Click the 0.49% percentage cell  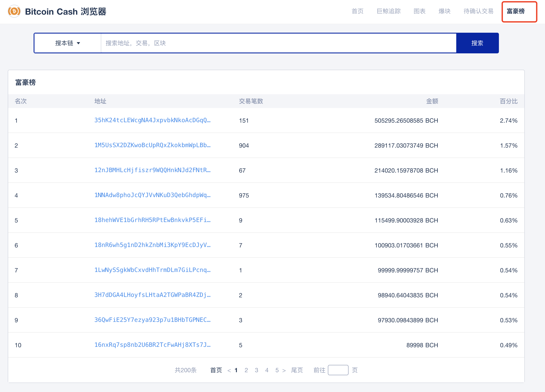tap(509, 345)
